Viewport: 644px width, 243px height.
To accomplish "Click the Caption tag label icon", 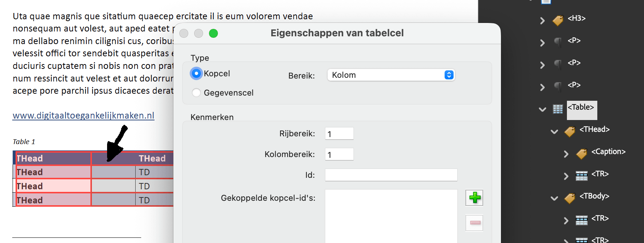I will pos(581,153).
